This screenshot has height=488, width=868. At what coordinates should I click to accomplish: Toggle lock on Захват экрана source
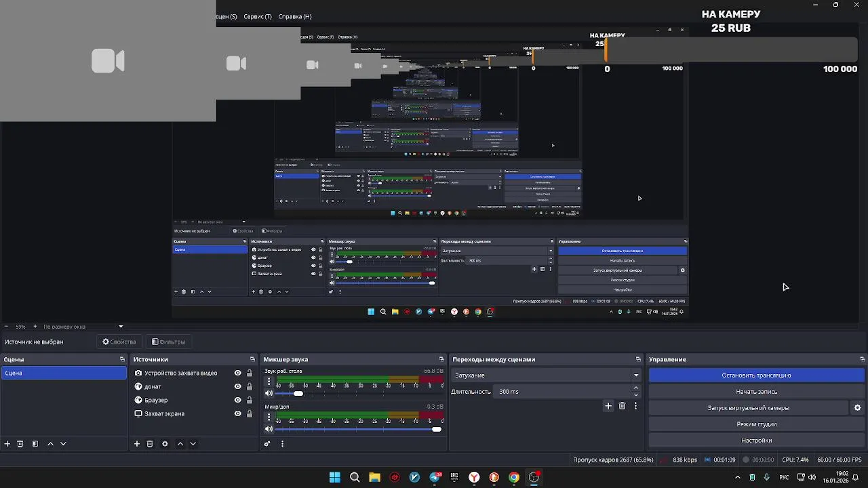click(x=250, y=413)
